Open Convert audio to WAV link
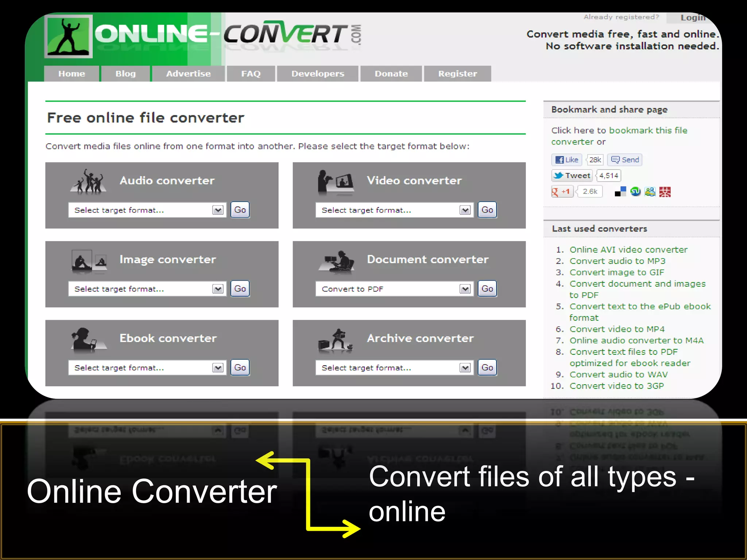 pos(619,374)
